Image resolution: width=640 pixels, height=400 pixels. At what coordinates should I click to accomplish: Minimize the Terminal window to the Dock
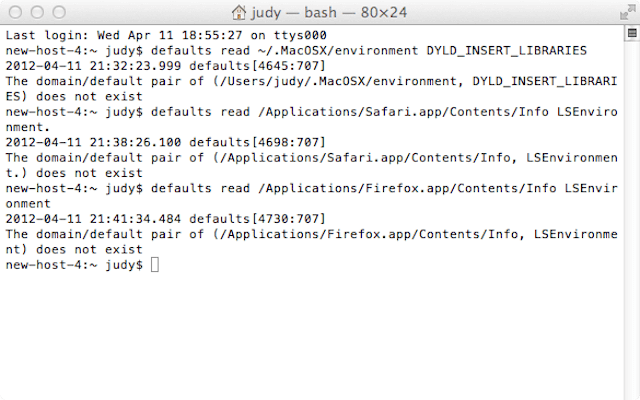(x=37, y=12)
